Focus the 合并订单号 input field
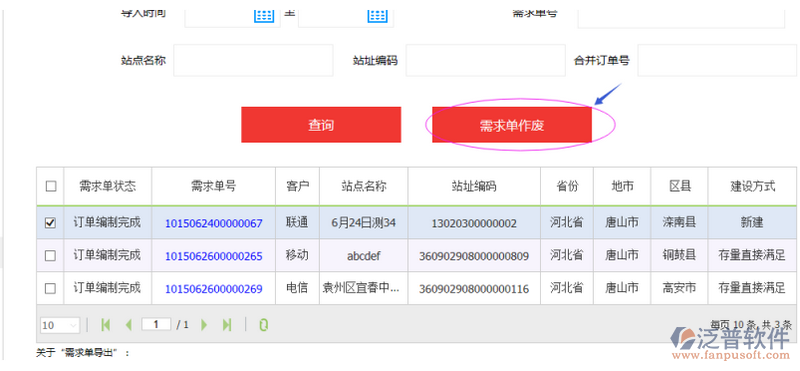This screenshot has height=371, width=800. pos(717,60)
